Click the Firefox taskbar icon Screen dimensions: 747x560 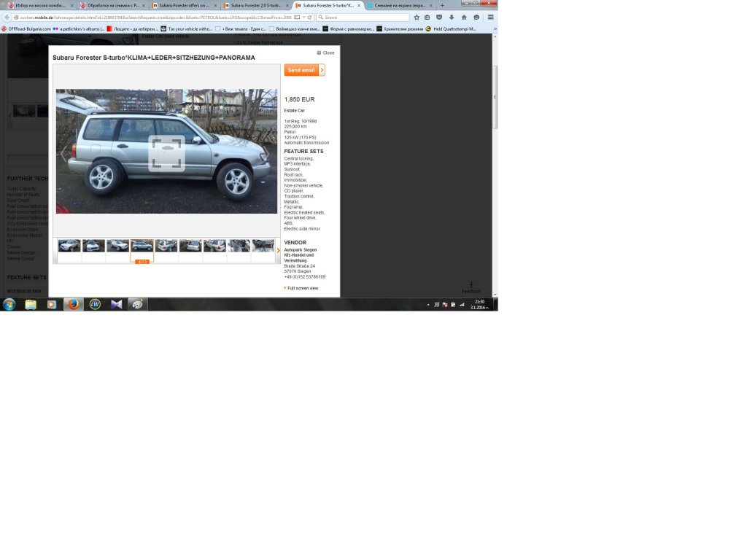pos(74,304)
